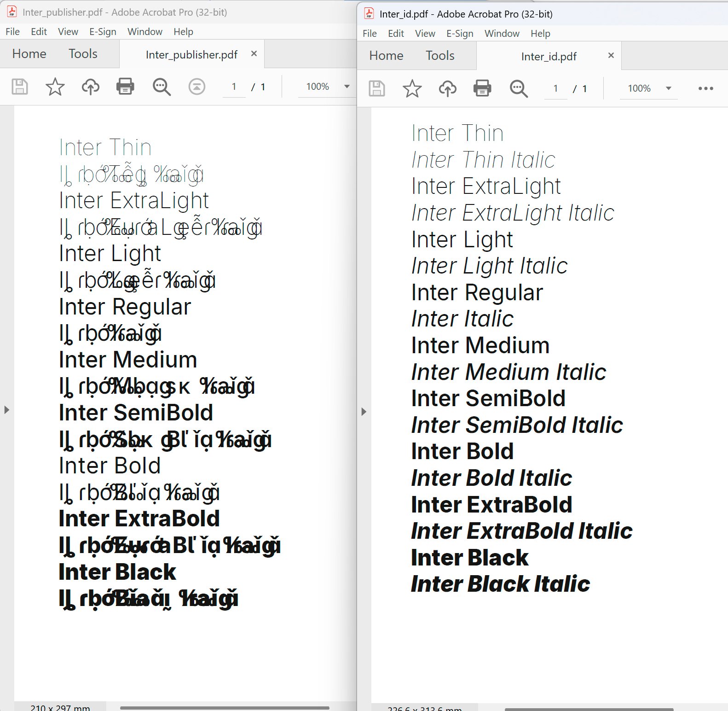Open View menu in Inter_publisher window

coord(68,32)
